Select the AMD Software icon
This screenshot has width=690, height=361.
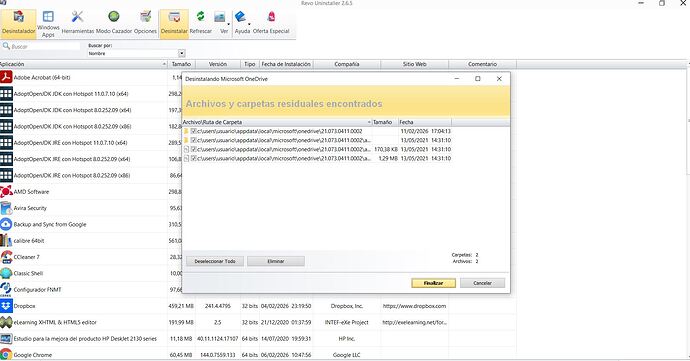[x=6, y=192]
